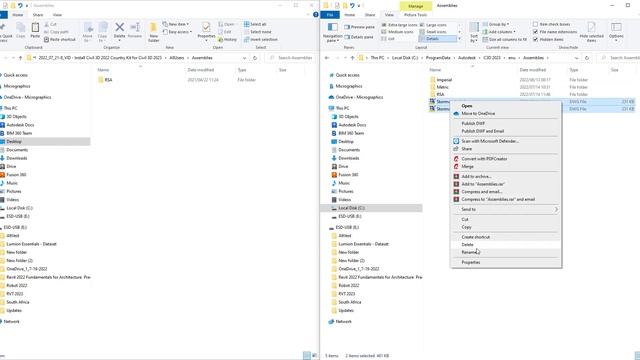Choose Scan with Microsoft Defender
Screen dimensions: 640x360
(x=506, y=141)
